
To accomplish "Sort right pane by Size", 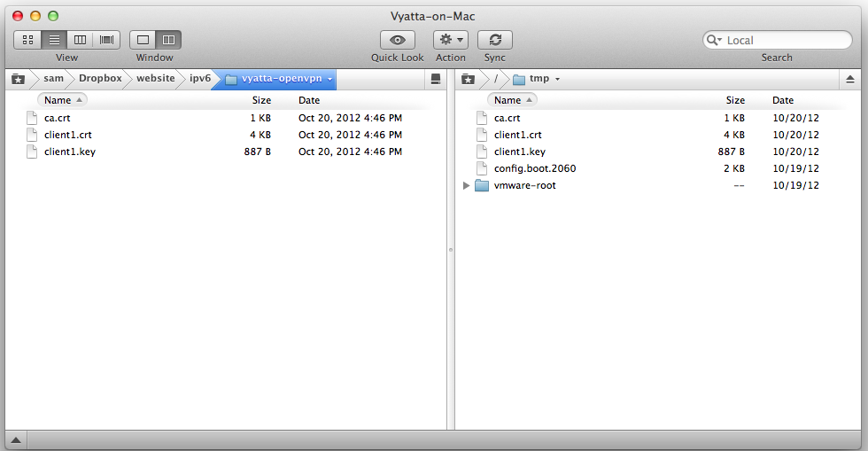I will (x=735, y=100).
